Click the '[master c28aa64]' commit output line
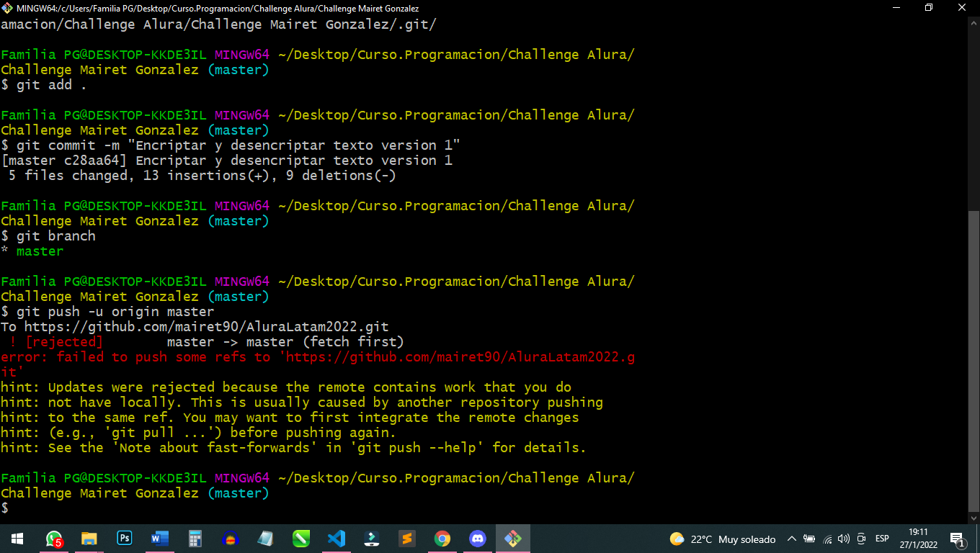Viewport: 980px width, 553px height. [x=227, y=161]
